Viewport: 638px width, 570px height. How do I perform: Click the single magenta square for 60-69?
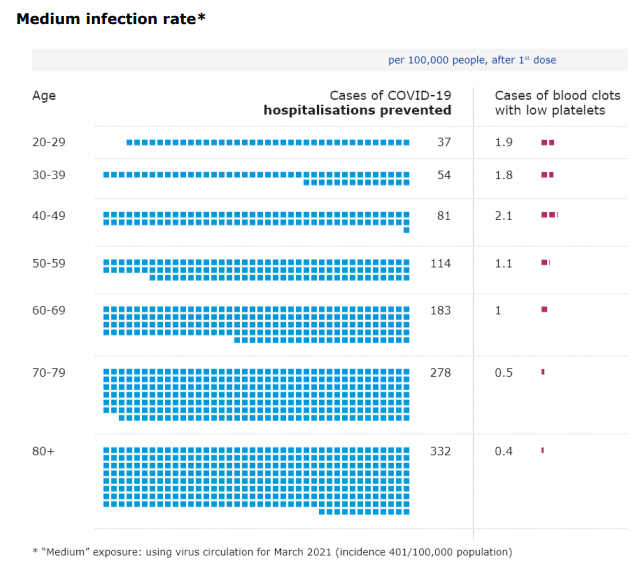tap(544, 310)
